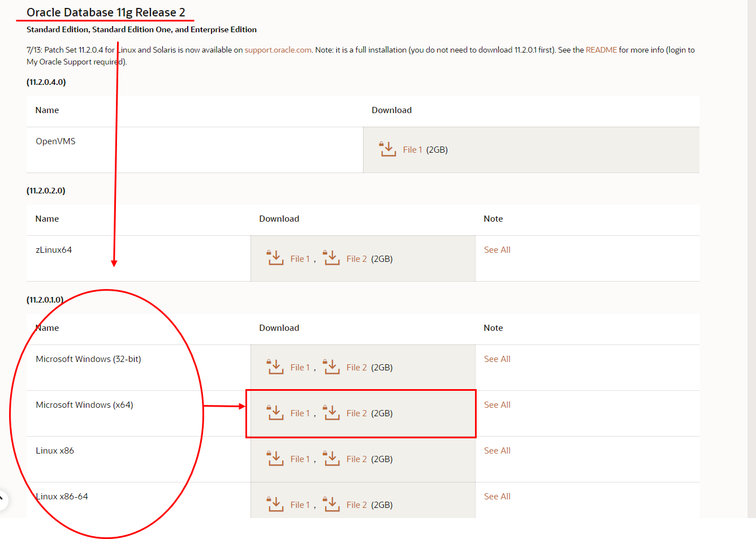Image resolution: width=756 pixels, height=539 pixels.
Task: Click Windows 32-bit File 1 download icon
Action: 275,367
